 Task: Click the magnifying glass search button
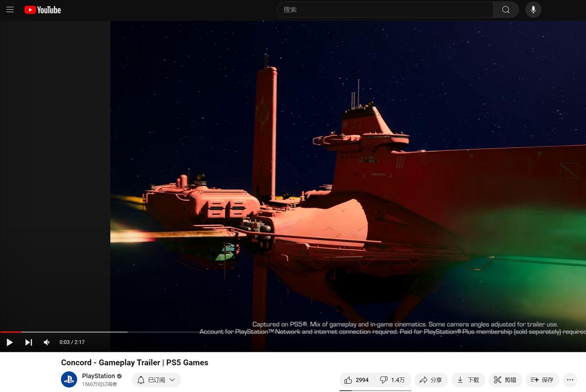tap(505, 10)
